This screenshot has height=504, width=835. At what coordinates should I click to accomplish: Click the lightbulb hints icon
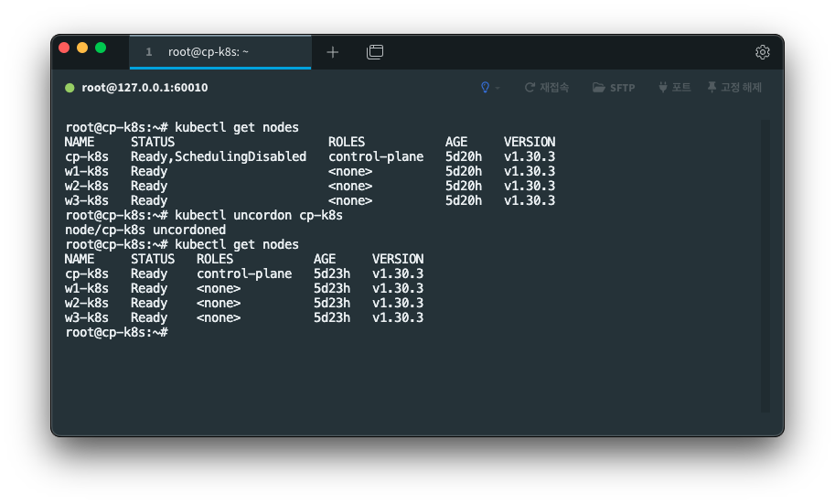pyautogui.click(x=485, y=88)
